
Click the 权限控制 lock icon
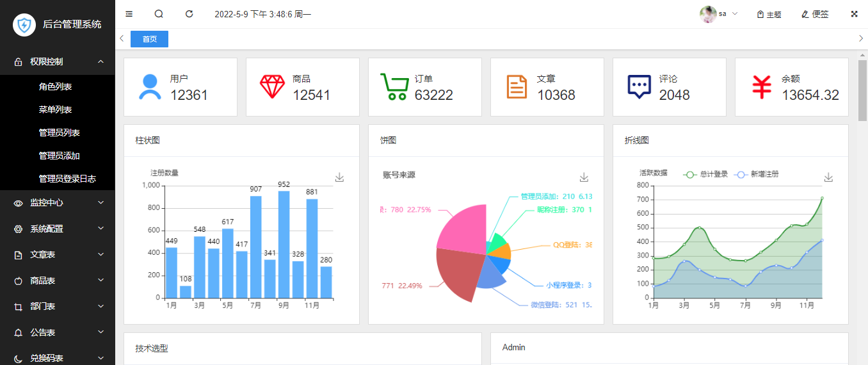tap(18, 62)
